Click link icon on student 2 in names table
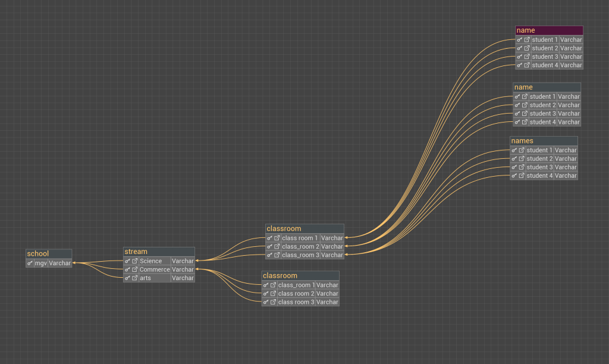Image resolution: width=609 pixels, height=364 pixels. pos(522,159)
